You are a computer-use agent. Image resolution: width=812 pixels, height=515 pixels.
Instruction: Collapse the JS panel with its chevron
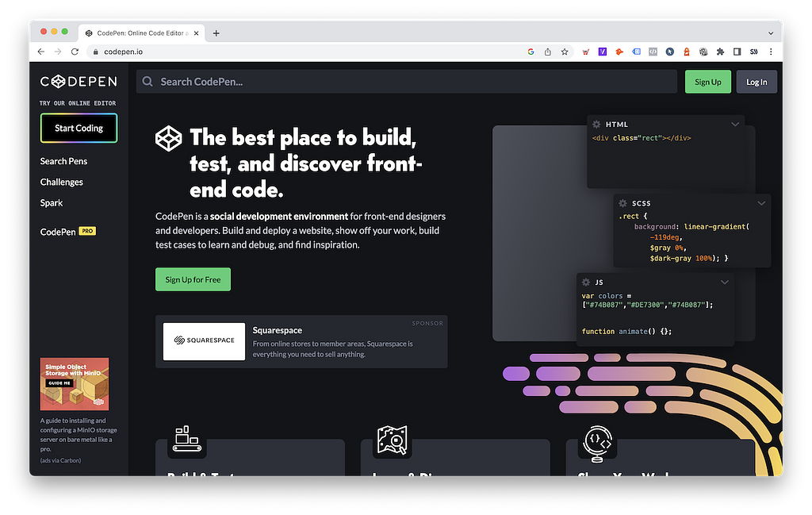(725, 282)
